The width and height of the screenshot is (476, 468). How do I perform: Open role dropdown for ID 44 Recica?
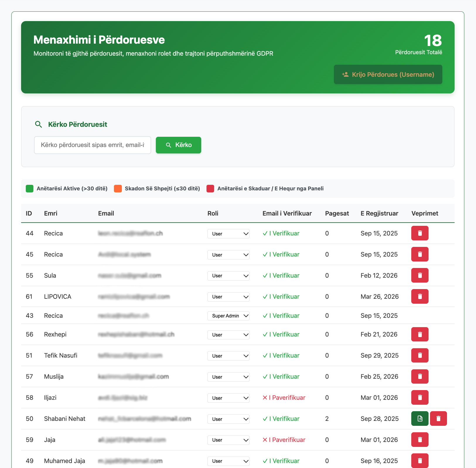[x=228, y=234]
